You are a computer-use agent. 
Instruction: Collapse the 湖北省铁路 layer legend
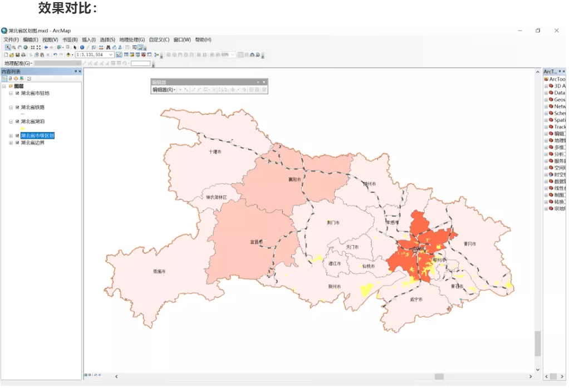[11, 107]
